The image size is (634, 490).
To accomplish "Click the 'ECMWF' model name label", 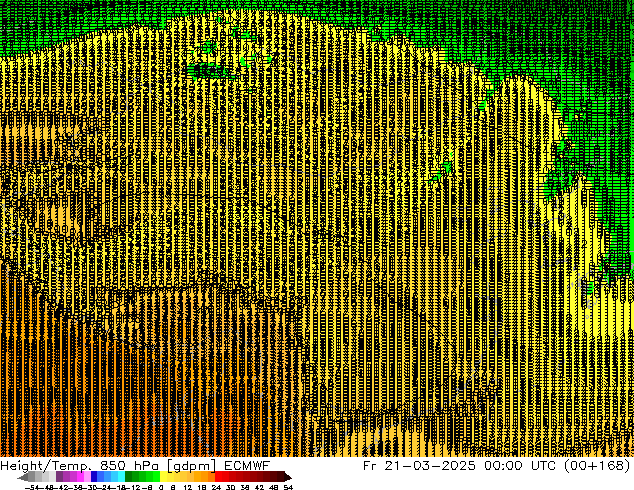I will coord(246,466).
